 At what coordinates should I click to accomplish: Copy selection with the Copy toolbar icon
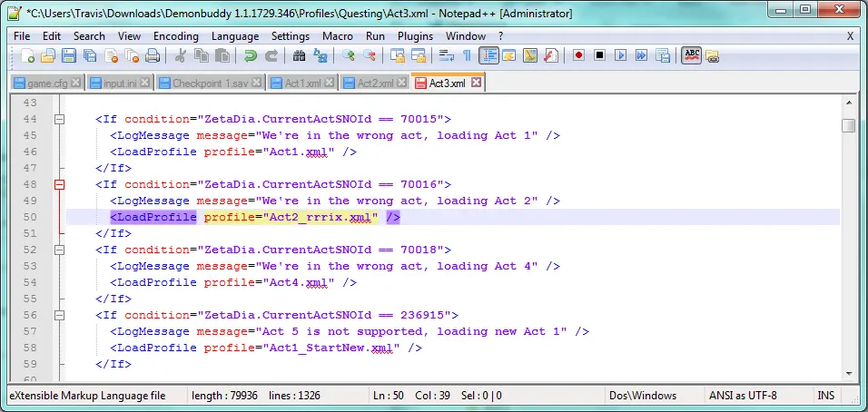pyautogui.click(x=202, y=55)
